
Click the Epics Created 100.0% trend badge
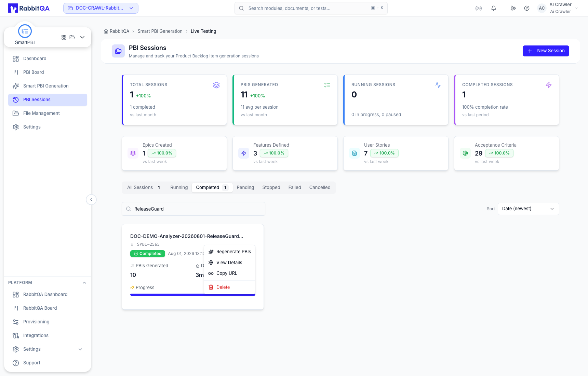coord(162,153)
